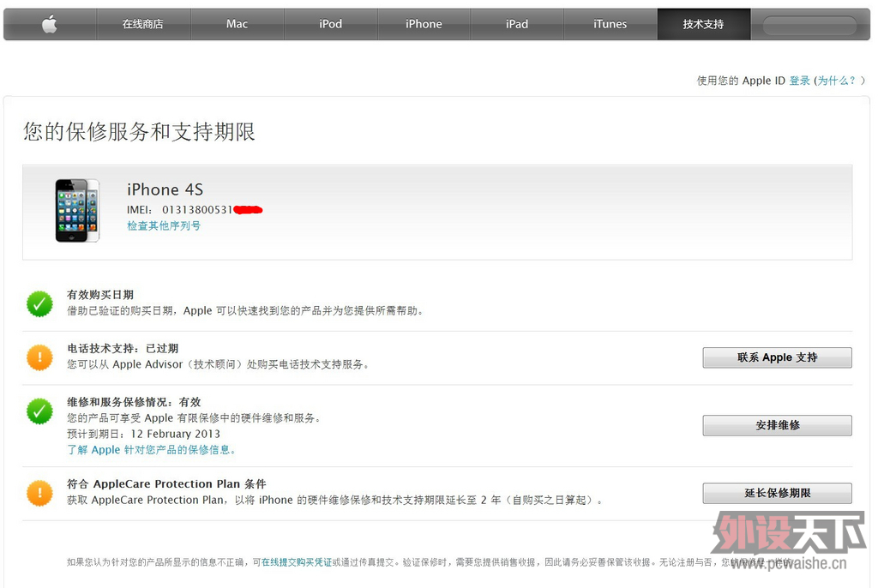Click the 电话技术支持：已过期 heading
Viewport: 878px width, 588px height.
[x=123, y=348]
